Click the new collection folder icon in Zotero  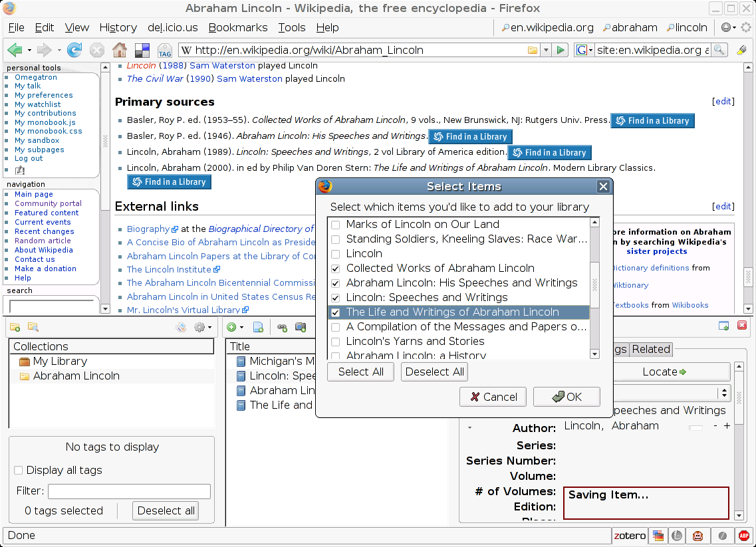click(x=15, y=327)
